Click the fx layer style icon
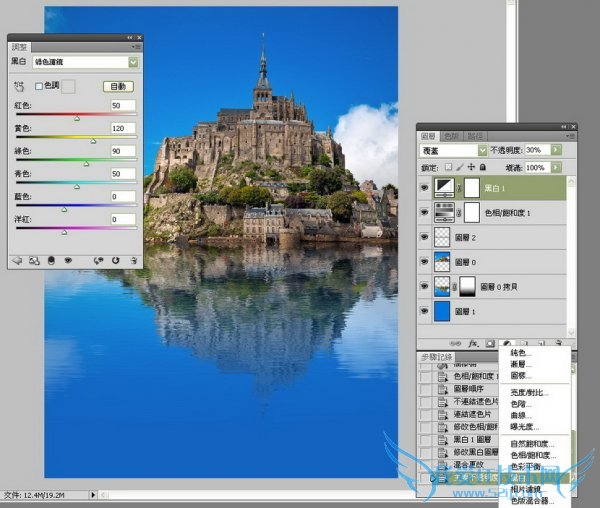 click(474, 343)
